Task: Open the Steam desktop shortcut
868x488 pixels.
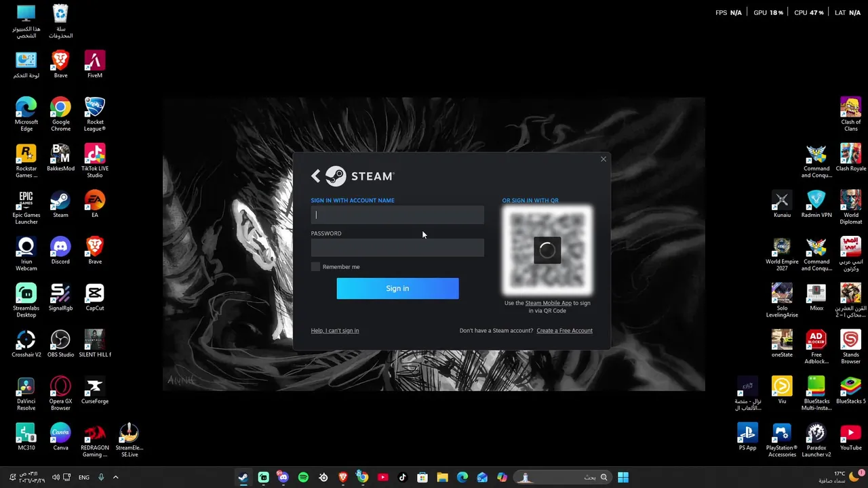Action: point(60,204)
